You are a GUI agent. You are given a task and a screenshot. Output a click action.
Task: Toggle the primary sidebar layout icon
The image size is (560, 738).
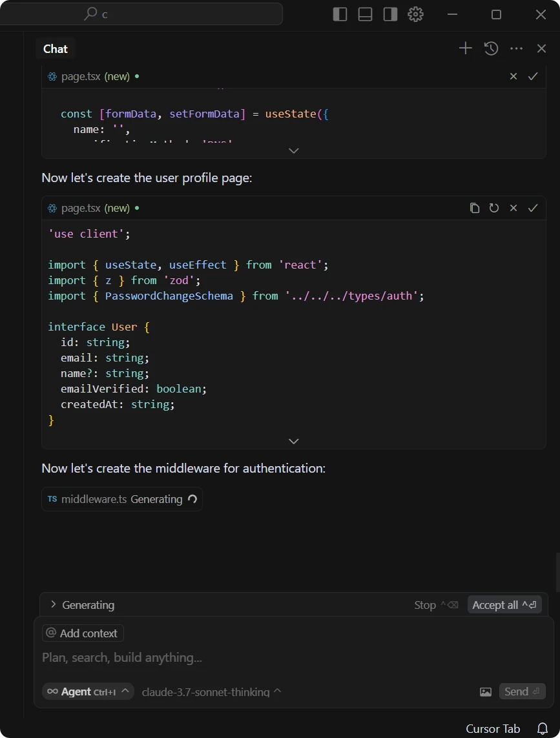pos(340,14)
